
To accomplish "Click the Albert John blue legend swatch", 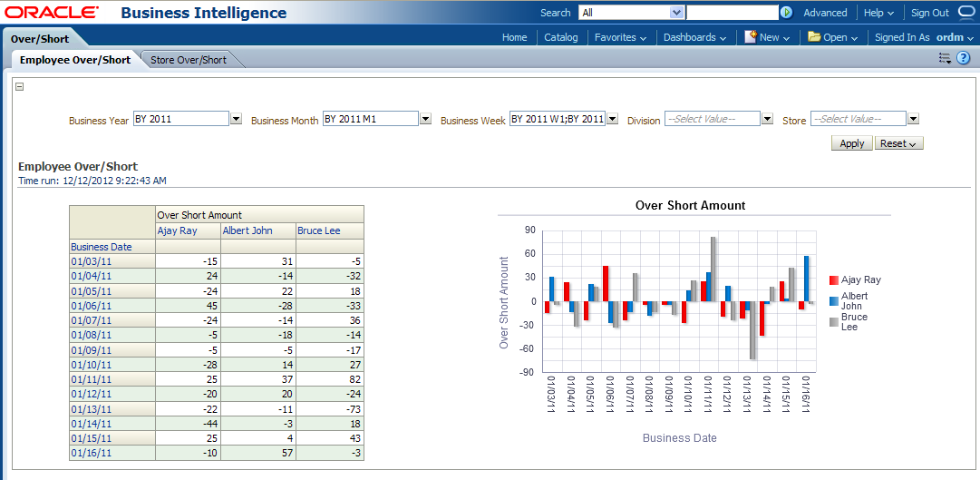I will click(x=833, y=301).
